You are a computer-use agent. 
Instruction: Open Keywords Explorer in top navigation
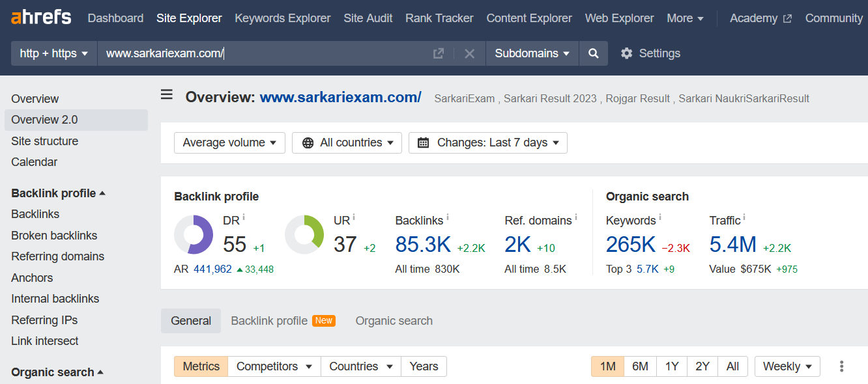pos(282,18)
